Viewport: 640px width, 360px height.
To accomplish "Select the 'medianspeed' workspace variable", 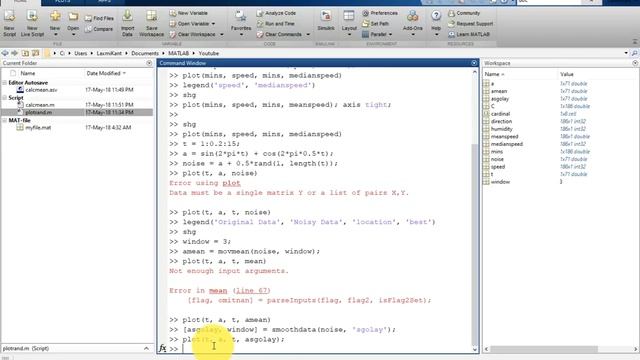I will click(507, 144).
